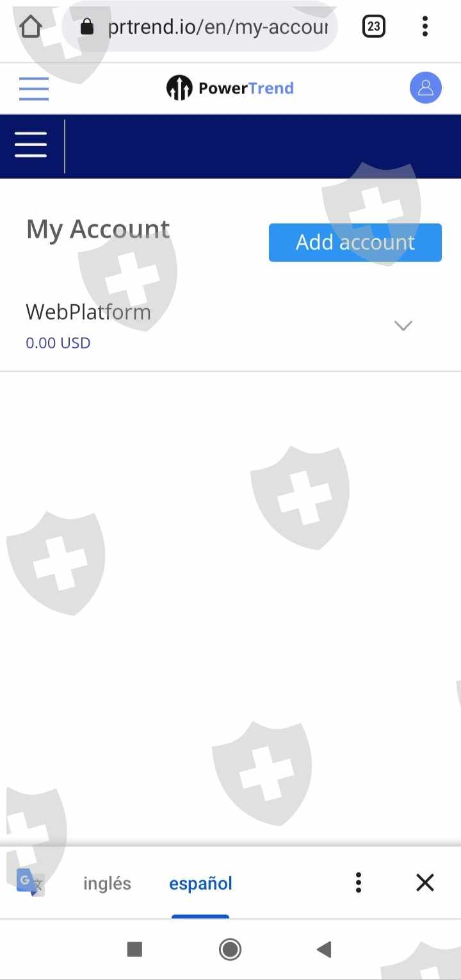Open the Chrome three-dot overflow menu
461x980 pixels.
tap(425, 26)
